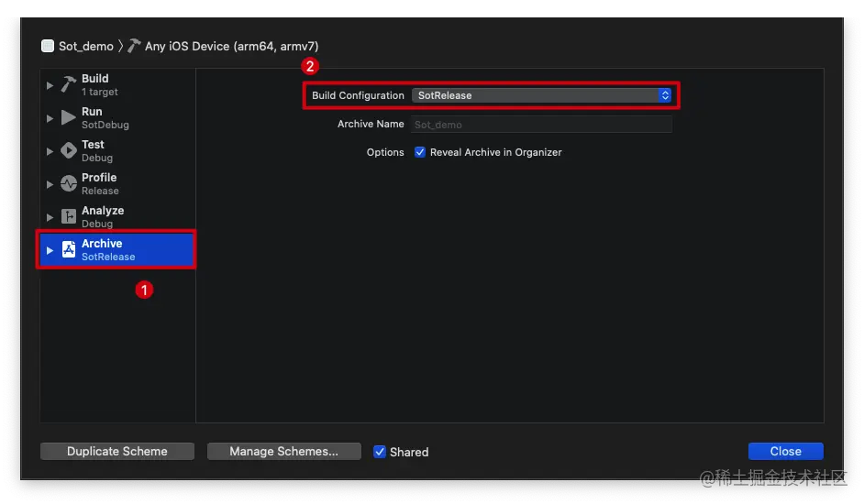Click the hammer icon beside Any iOS Device
864x504 pixels.
(134, 46)
